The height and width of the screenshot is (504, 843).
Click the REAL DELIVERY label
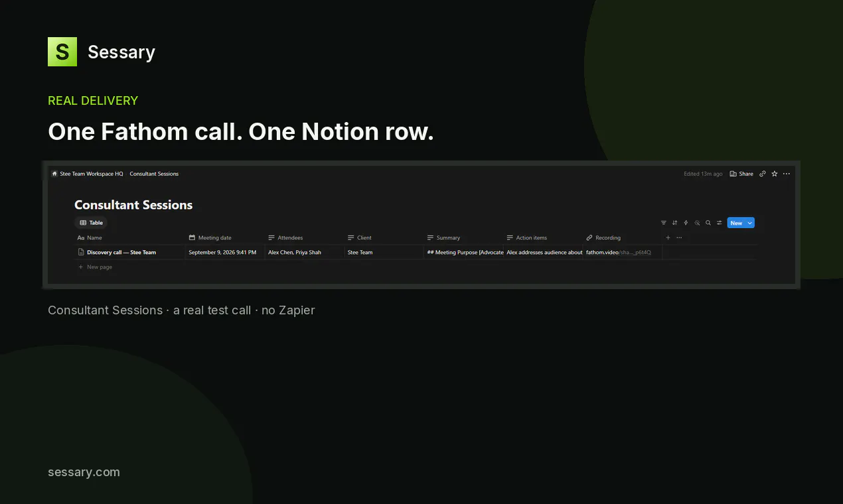tap(93, 101)
